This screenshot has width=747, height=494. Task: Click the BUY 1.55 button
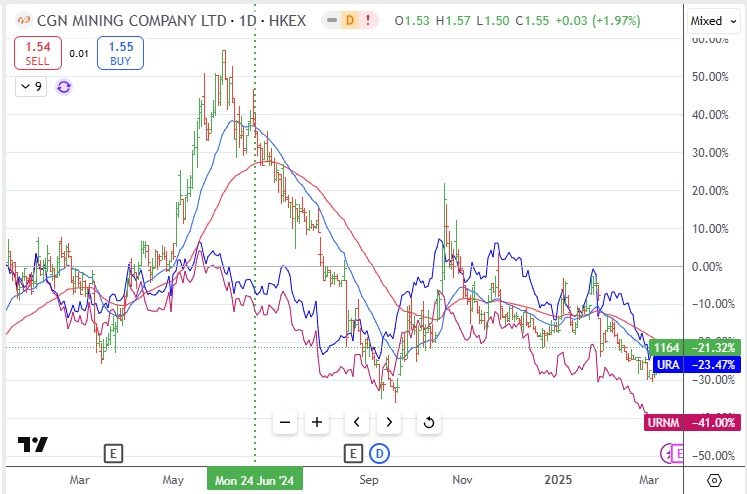click(120, 53)
